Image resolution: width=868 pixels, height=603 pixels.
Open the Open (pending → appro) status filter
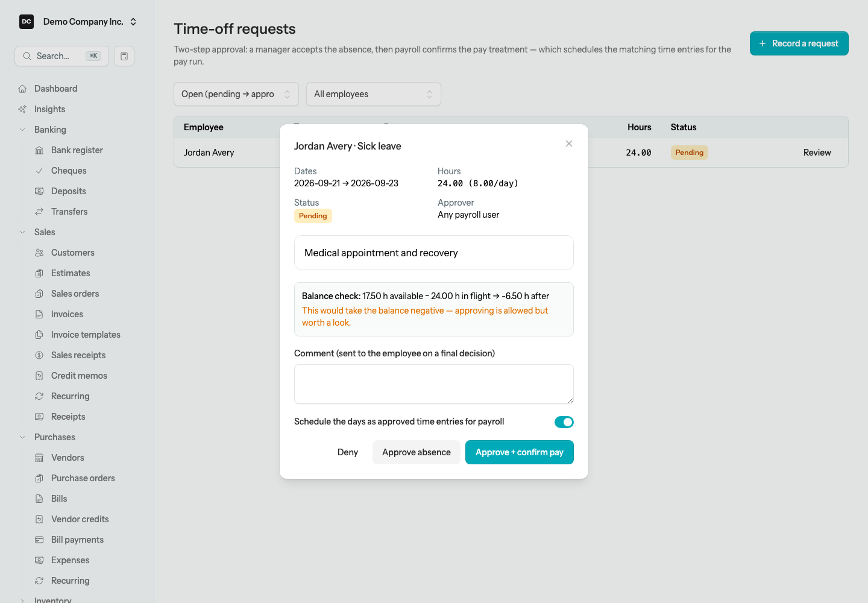click(236, 94)
